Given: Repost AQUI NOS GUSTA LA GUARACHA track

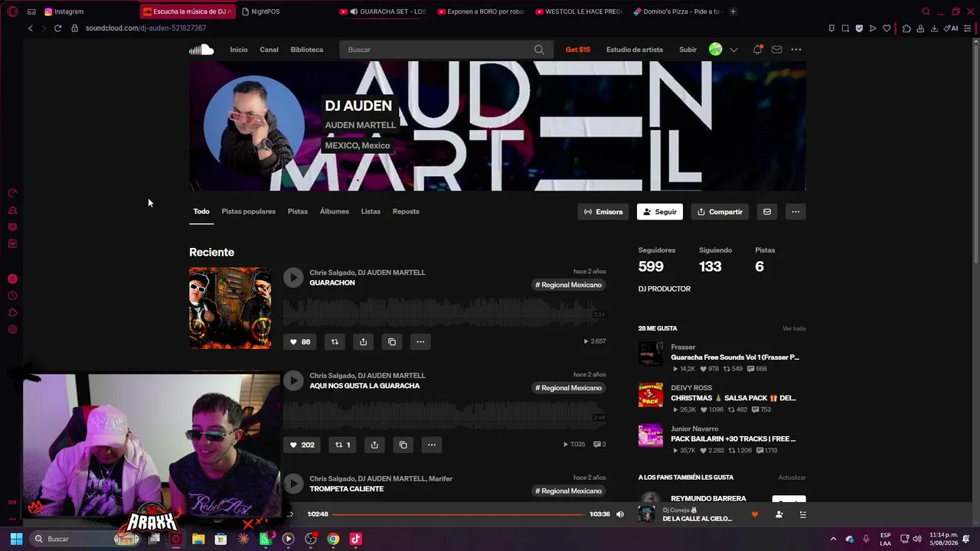Looking at the screenshot, I should [342, 445].
